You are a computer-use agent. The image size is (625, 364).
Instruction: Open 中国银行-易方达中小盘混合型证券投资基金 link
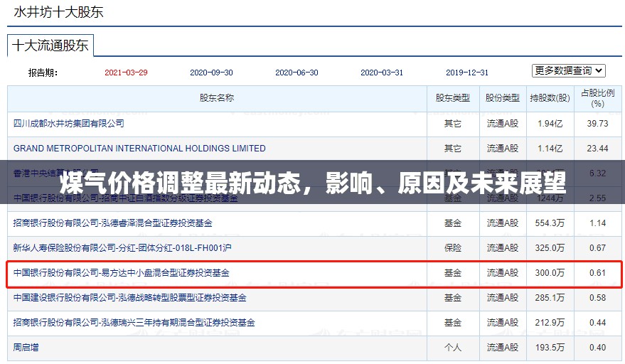point(121,273)
